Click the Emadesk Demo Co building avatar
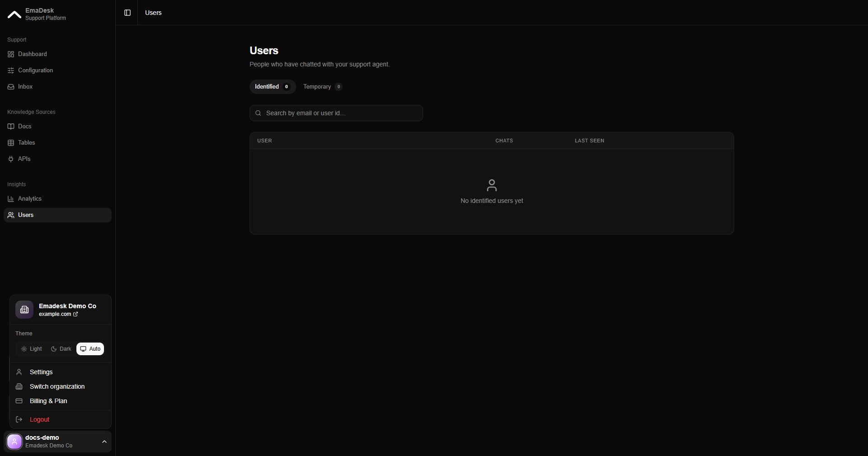868x456 pixels. (x=24, y=310)
